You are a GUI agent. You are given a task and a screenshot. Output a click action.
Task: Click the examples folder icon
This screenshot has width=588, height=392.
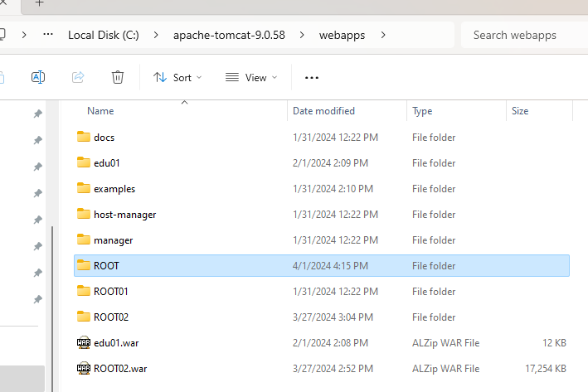tap(83, 188)
